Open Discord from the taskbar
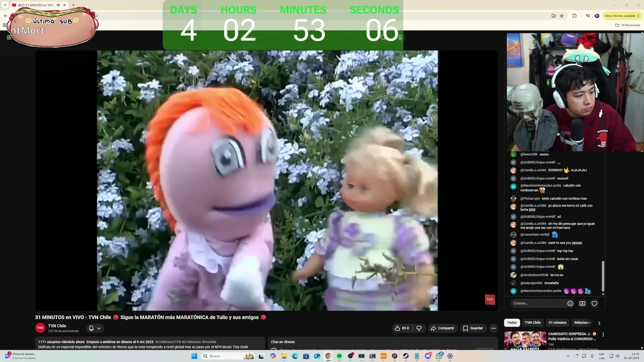This screenshot has height=362, width=644. coord(428,356)
